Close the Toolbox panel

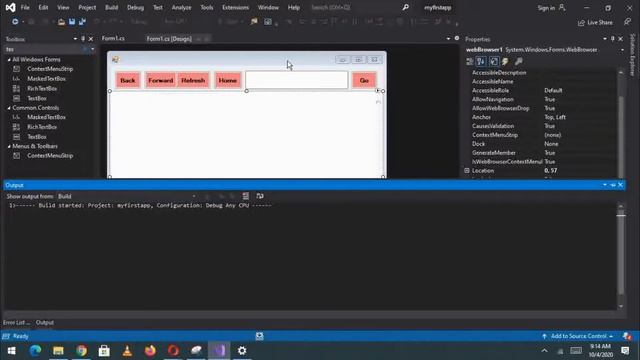point(91,39)
